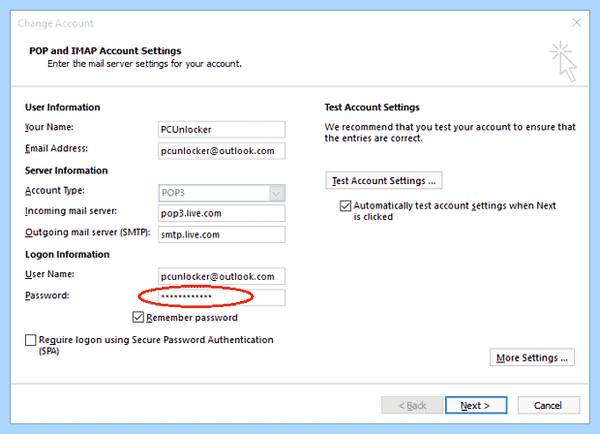Click the grayed-out Back button
Viewport: 600px width, 434px height.
[412, 405]
